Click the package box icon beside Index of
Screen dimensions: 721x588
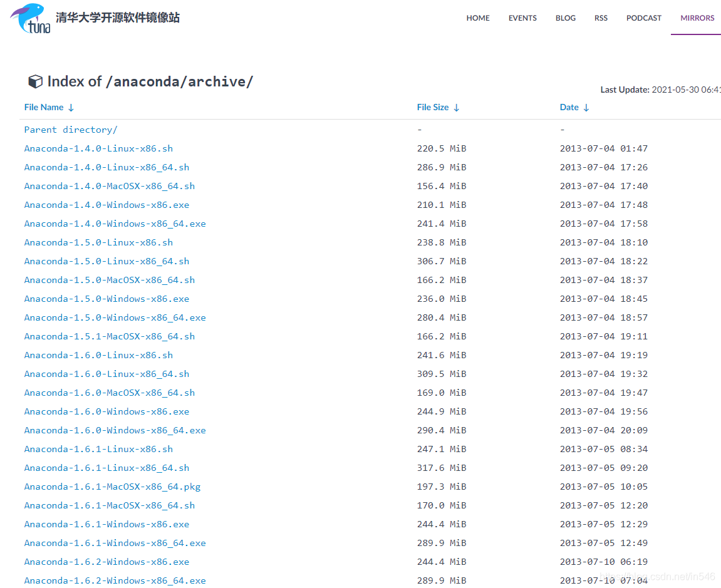[36, 81]
